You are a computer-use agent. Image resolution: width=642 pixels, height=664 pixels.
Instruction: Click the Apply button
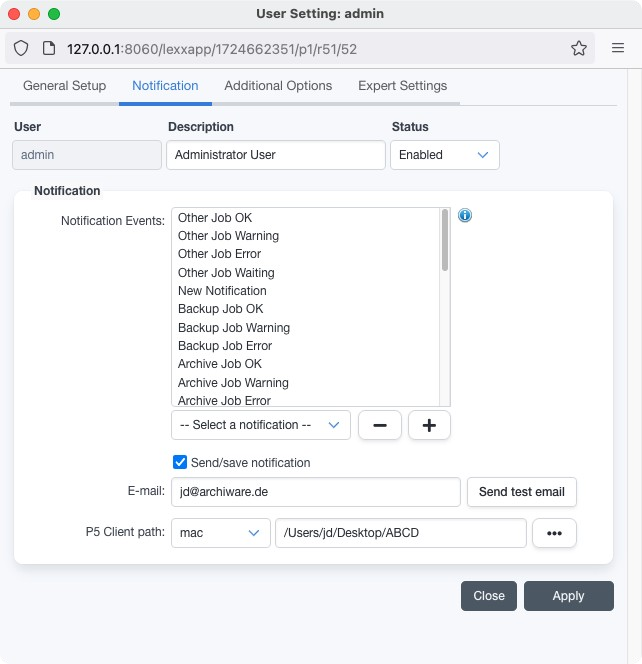tap(568, 595)
